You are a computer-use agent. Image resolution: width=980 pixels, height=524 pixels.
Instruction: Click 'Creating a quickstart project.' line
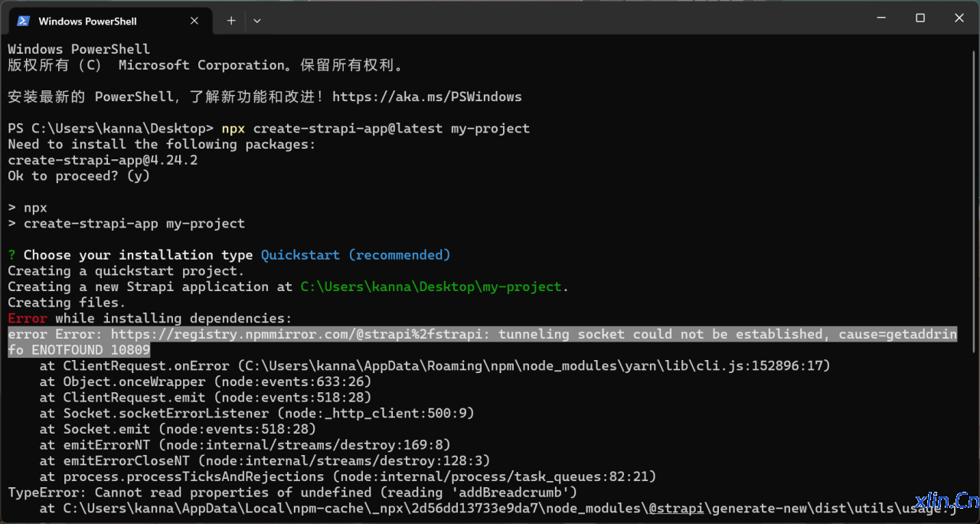tap(126, 271)
